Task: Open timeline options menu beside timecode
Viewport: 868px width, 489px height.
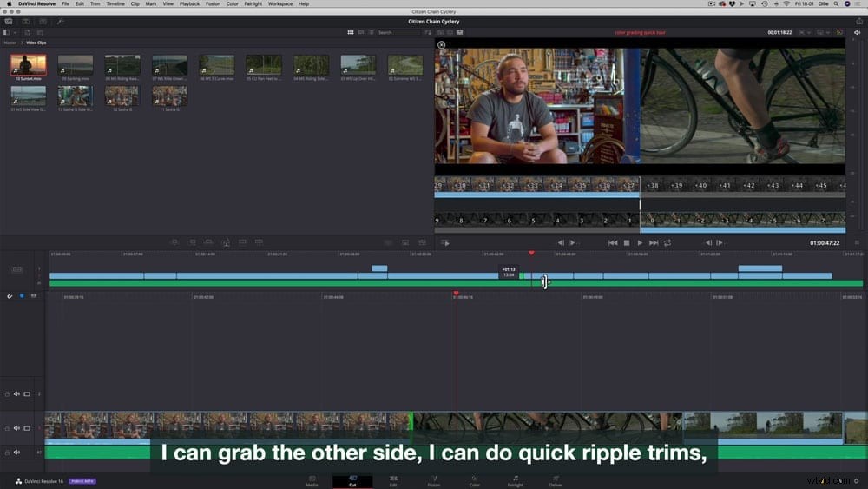Action: pyautogui.click(x=857, y=242)
